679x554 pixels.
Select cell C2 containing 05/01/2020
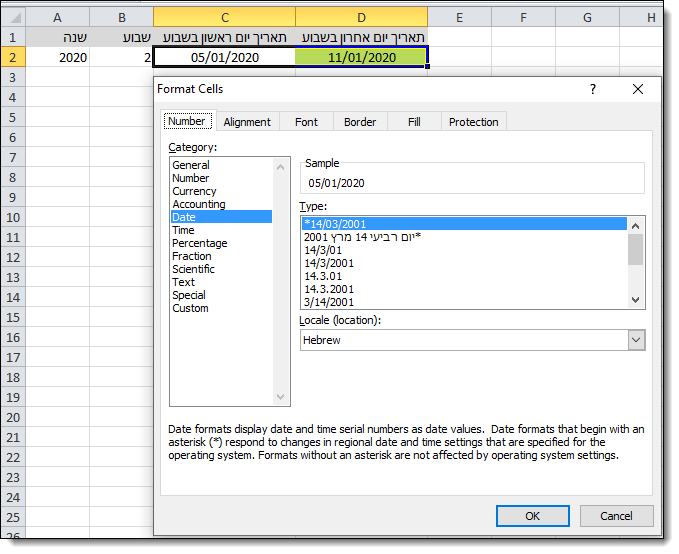point(225,58)
